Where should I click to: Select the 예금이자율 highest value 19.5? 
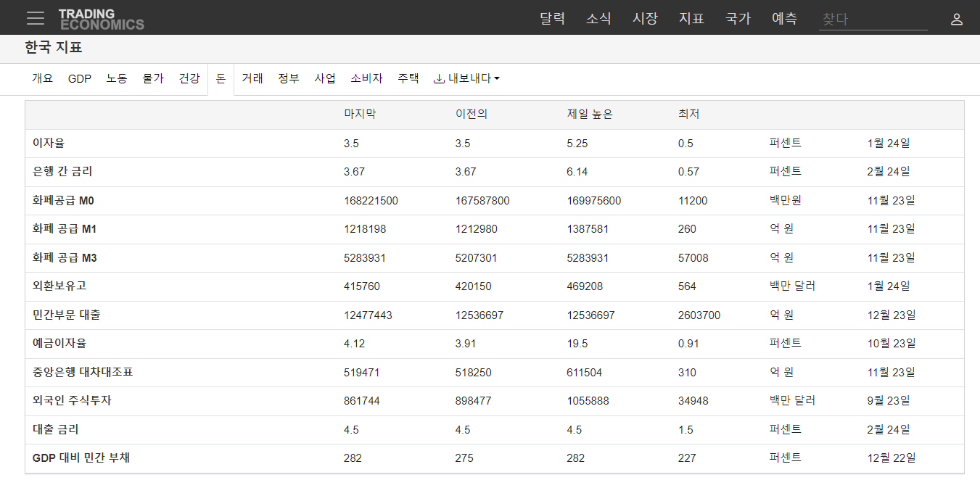577,344
